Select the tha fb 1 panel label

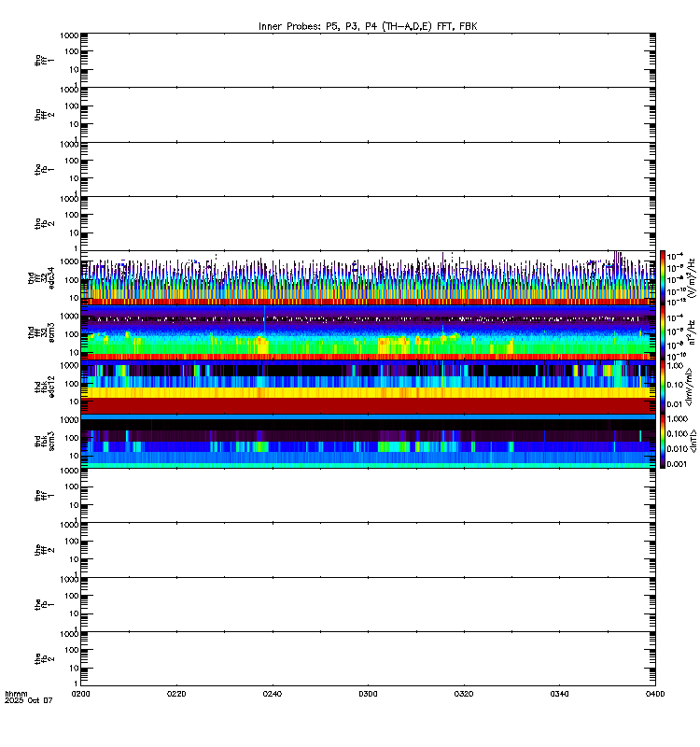pyautogui.click(x=44, y=170)
